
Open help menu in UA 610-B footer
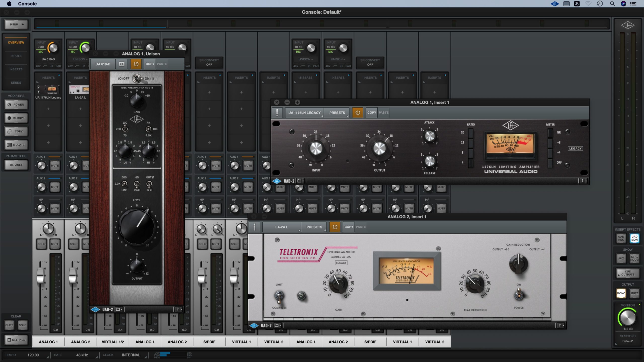(x=179, y=309)
